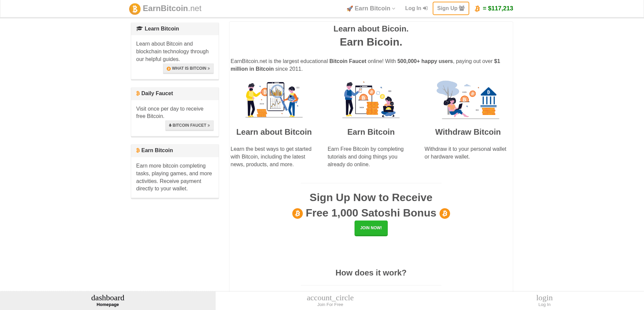
Task: Select the Join For Free bottom tab
Action: pos(330,301)
